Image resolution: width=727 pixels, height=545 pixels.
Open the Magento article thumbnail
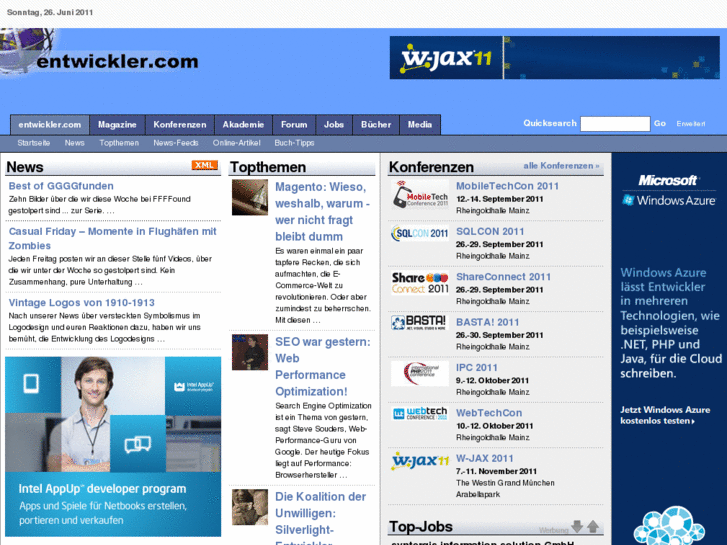click(250, 197)
